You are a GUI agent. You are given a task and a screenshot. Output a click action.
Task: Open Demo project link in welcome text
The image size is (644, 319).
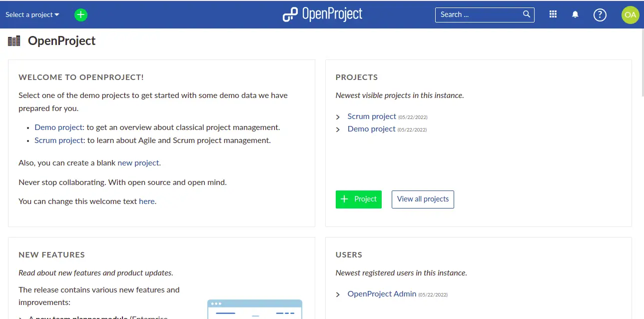click(x=58, y=127)
